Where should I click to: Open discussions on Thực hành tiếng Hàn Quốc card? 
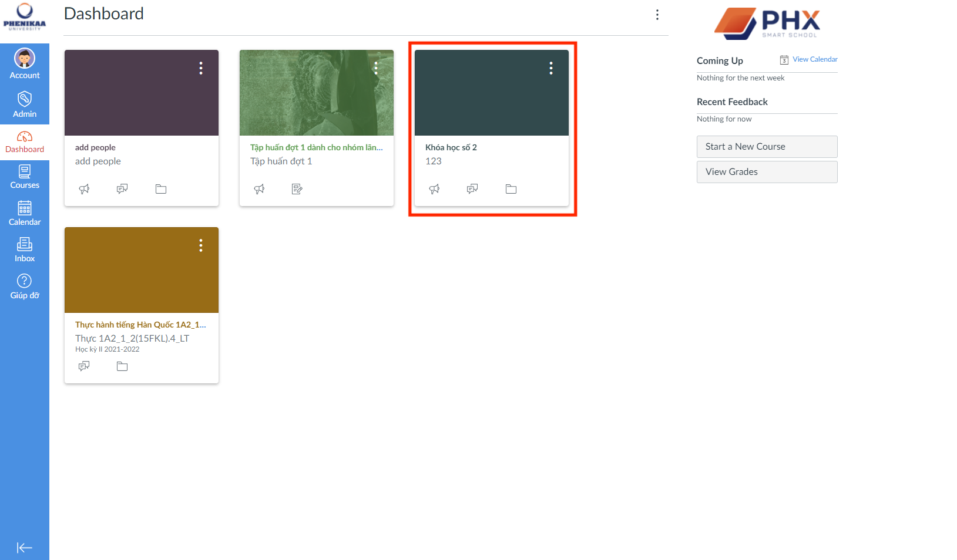(85, 366)
